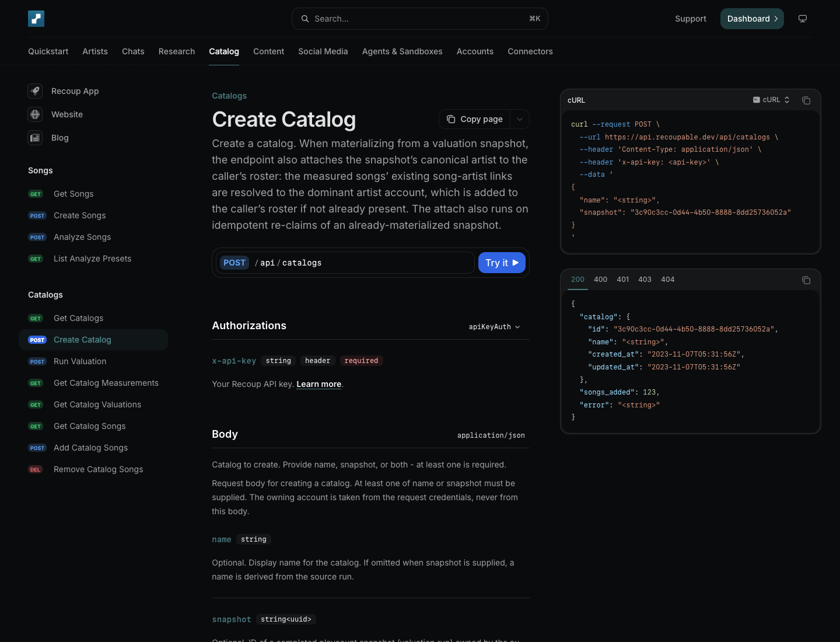The width and height of the screenshot is (840, 642).
Task: Open Get Catalog Valuations page
Action: [93, 404]
